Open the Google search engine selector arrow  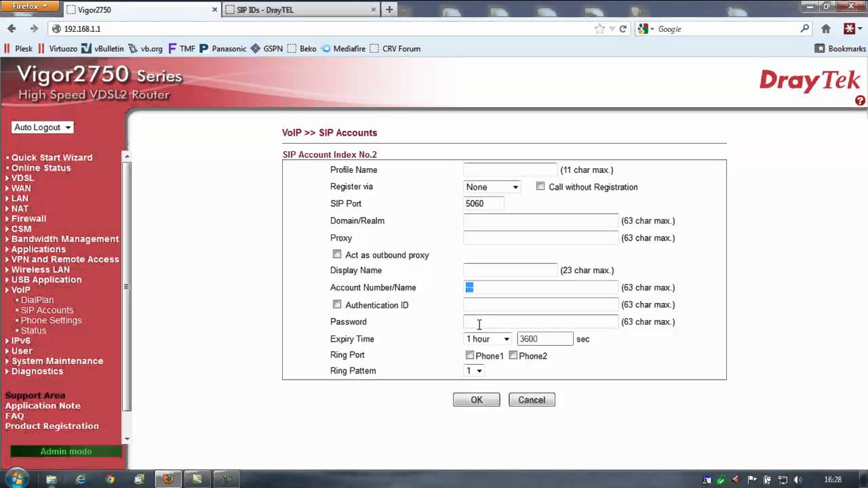click(x=652, y=28)
